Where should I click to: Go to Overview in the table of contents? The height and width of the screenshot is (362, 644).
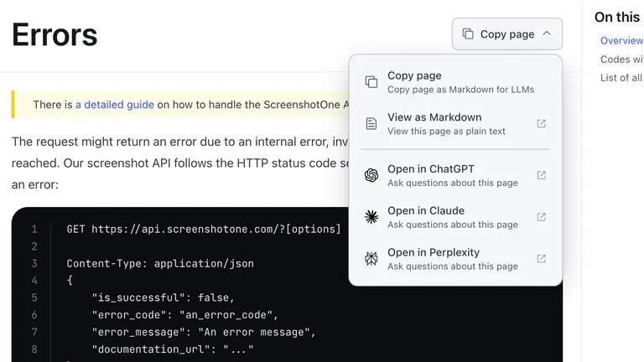pos(622,40)
